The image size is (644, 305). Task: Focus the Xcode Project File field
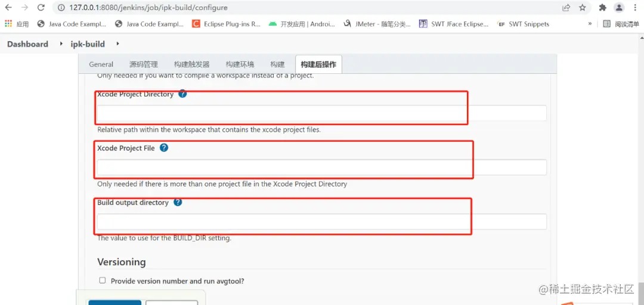coord(321,167)
